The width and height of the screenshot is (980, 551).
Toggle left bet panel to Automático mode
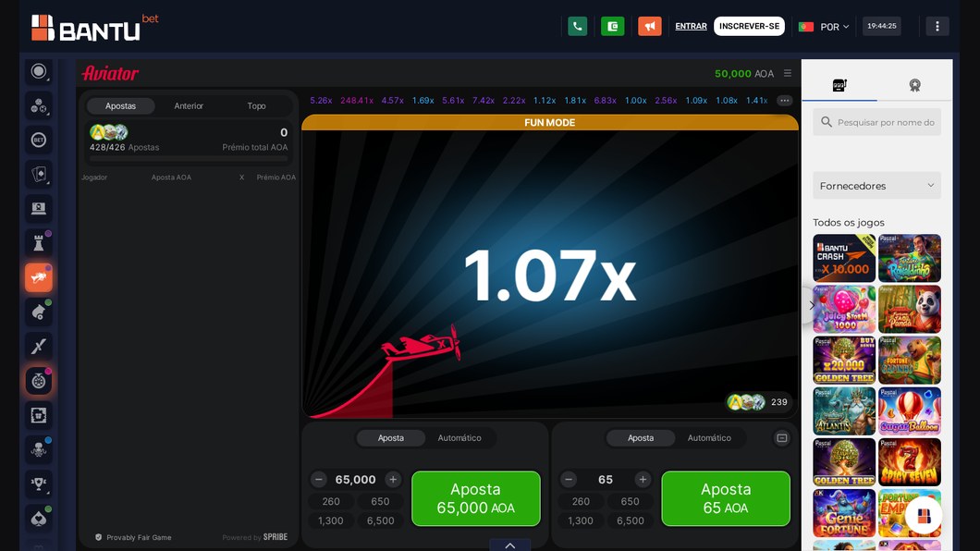459,438
